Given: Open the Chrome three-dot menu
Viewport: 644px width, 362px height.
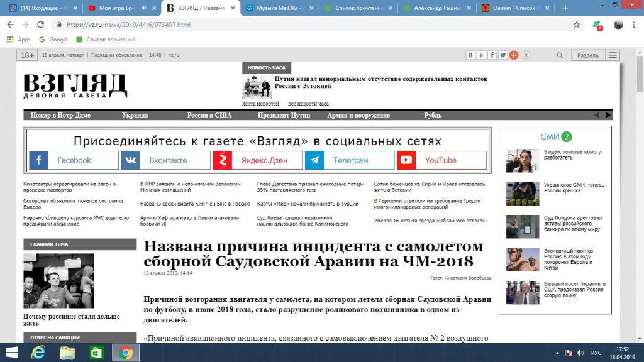Looking at the screenshot, I should click(x=634, y=25).
